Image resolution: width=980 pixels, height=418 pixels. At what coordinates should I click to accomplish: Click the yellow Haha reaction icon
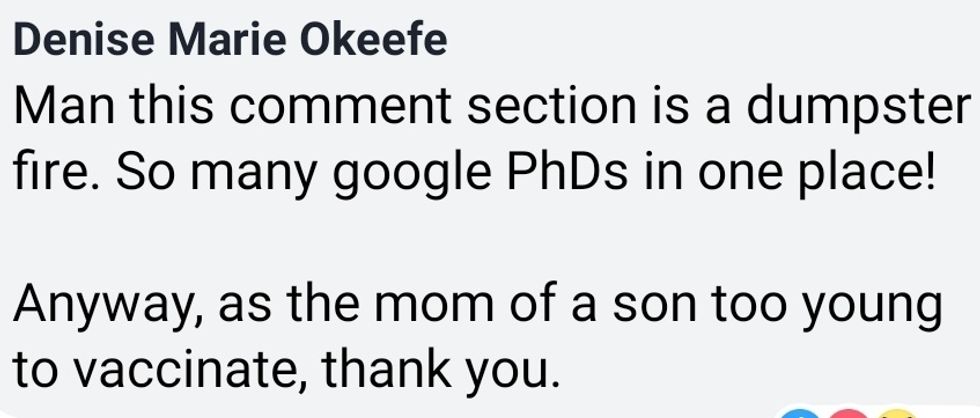pos(898,413)
